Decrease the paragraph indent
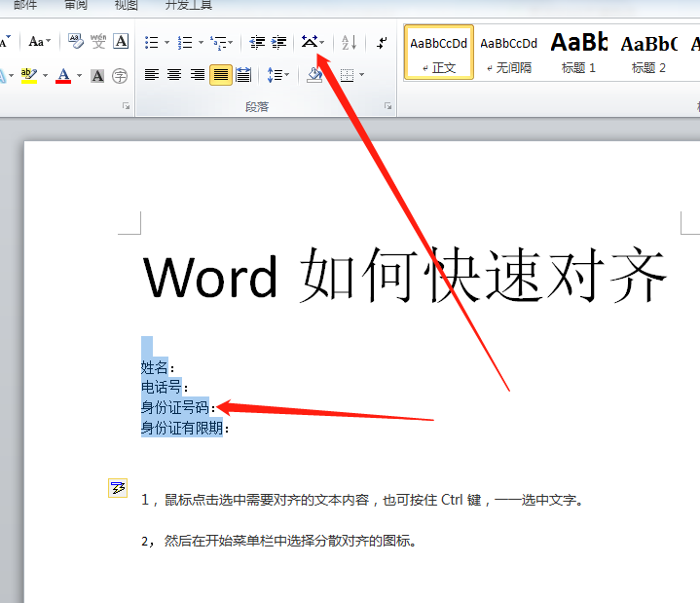The height and width of the screenshot is (603, 700). pyautogui.click(x=257, y=43)
